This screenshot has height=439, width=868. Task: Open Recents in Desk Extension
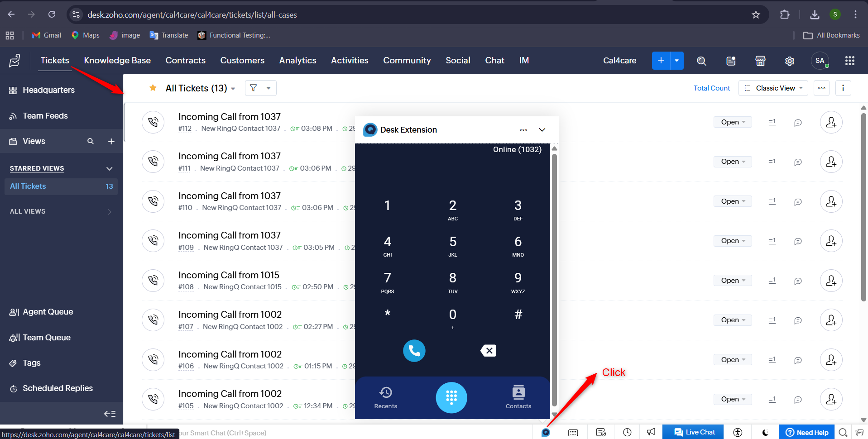386,397
